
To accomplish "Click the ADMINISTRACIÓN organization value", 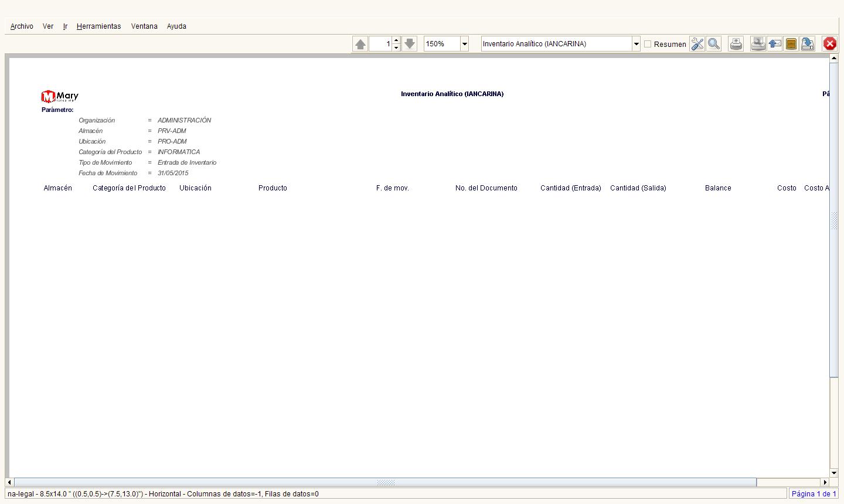I will click(x=184, y=120).
